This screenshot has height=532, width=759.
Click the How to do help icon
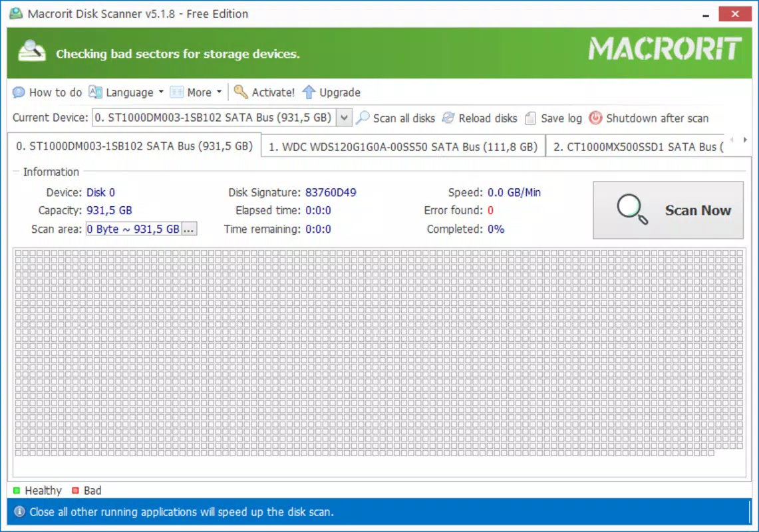pos(19,92)
